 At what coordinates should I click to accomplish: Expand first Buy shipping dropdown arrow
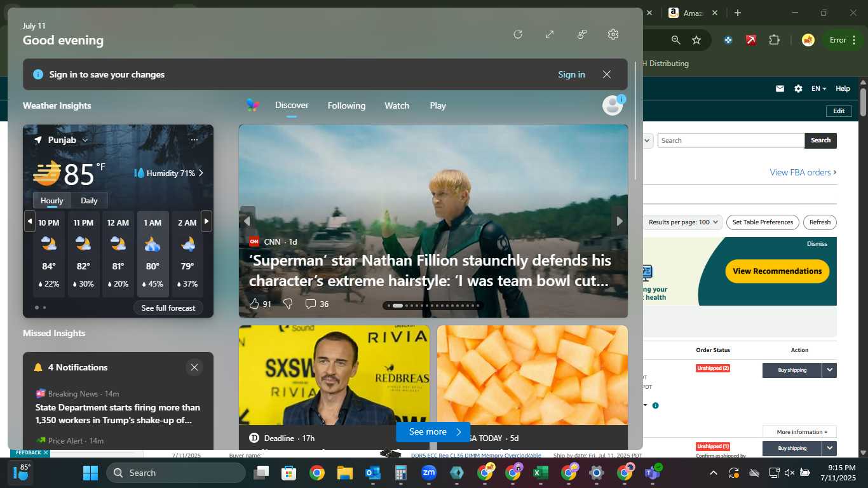[829, 370]
